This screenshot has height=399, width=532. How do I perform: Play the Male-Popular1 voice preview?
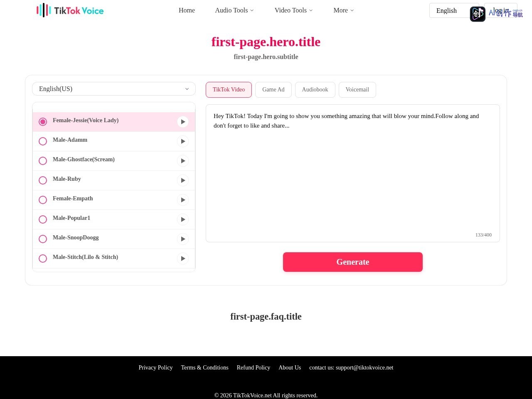183,219
